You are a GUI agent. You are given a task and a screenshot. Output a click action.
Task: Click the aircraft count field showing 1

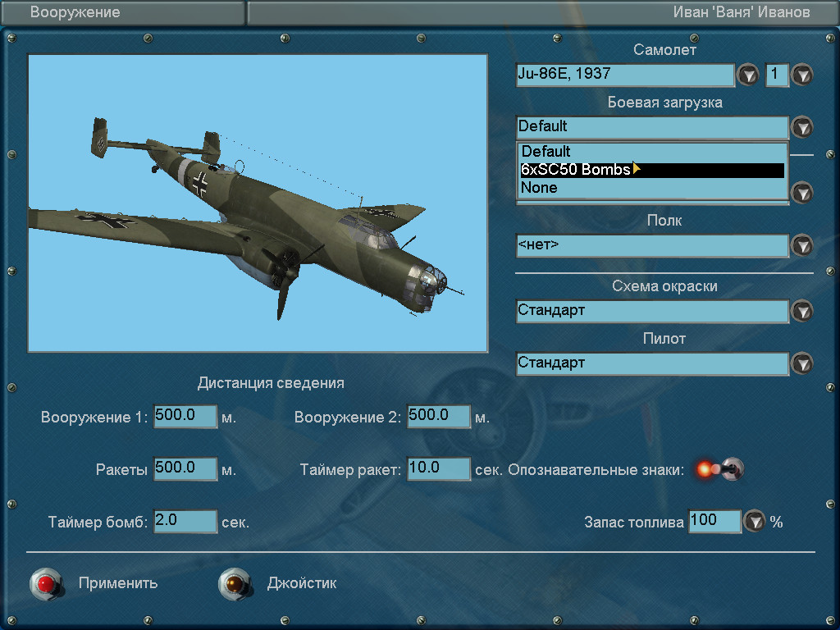pos(777,75)
